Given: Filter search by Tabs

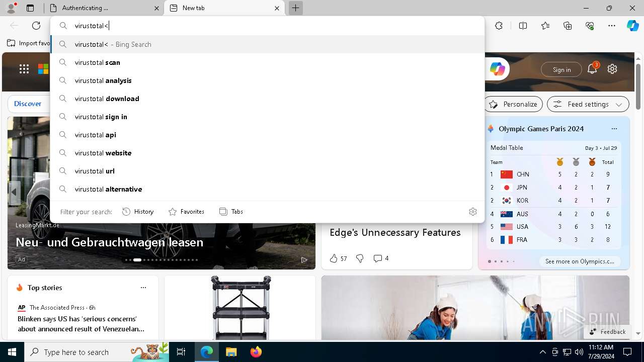Looking at the screenshot, I should [x=231, y=212].
